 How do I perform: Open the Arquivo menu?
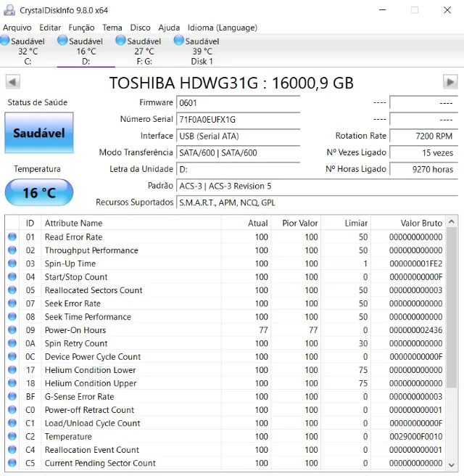17,28
